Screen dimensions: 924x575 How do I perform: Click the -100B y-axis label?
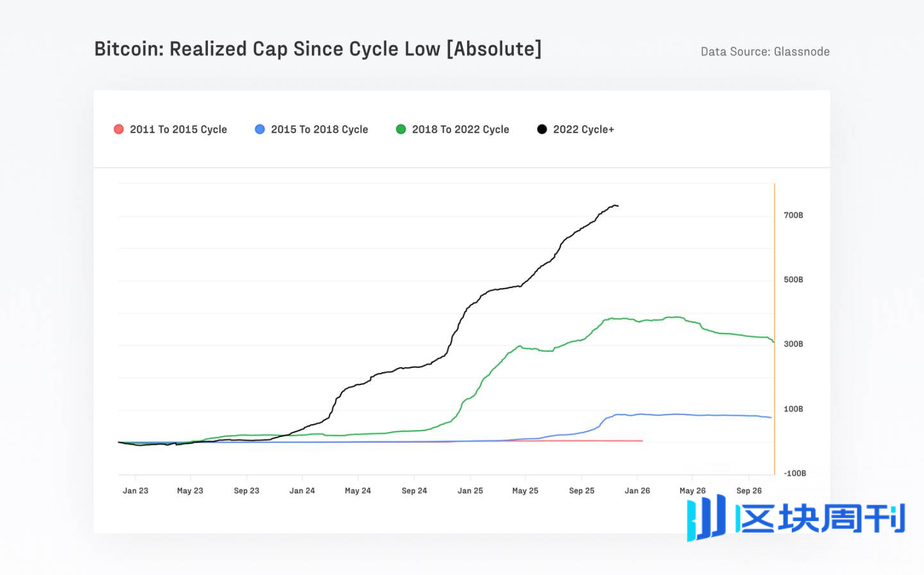tap(794, 474)
